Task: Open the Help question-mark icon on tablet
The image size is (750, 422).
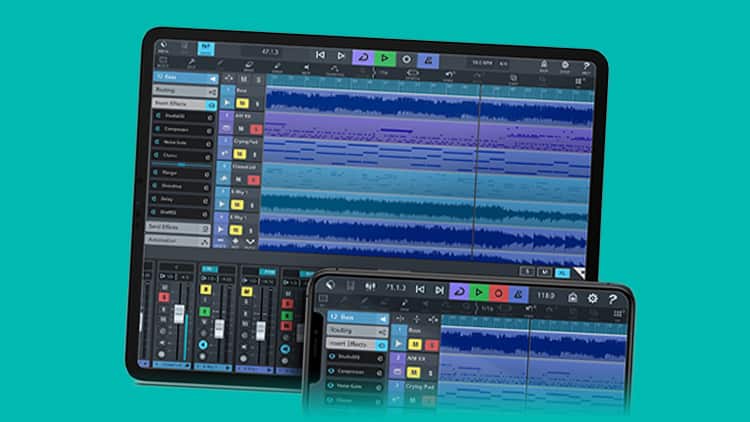Action: point(586,67)
